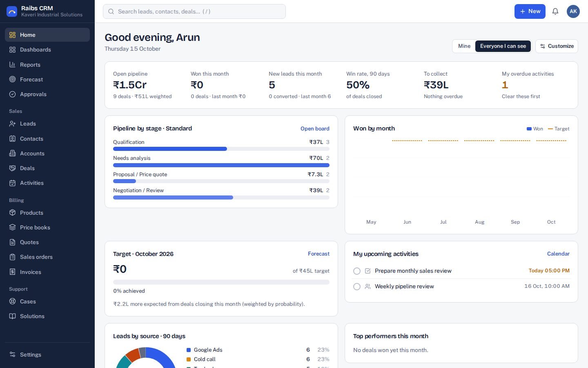Screen dimensions: 588x368
Task: Open the Home sidebar icon
Action: click(12, 35)
